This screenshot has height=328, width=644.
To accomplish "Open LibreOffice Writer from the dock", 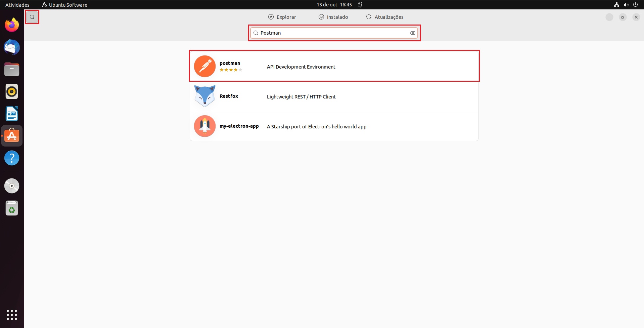I will coord(12,114).
